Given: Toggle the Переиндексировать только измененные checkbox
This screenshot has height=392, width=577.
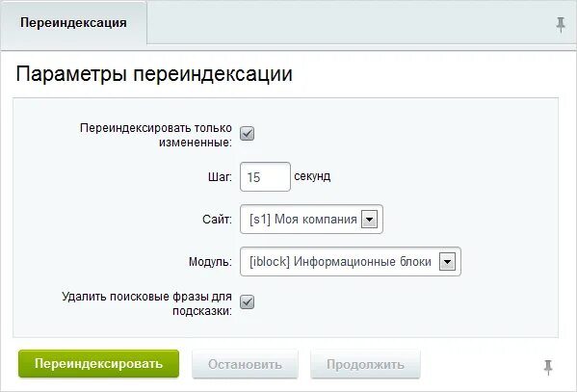Looking at the screenshot, I should pyautogui.click(x=248, y=133).
